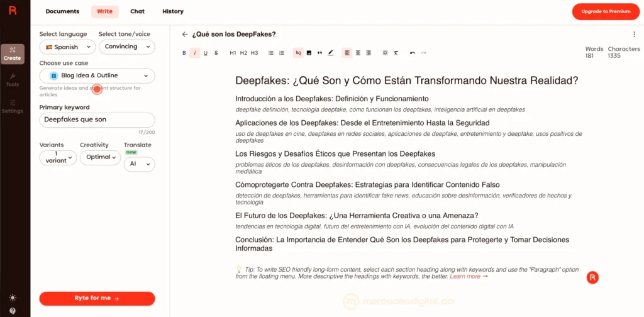
Task: Open the Spanish language dropdown
Action: click(x=68, y=47)
